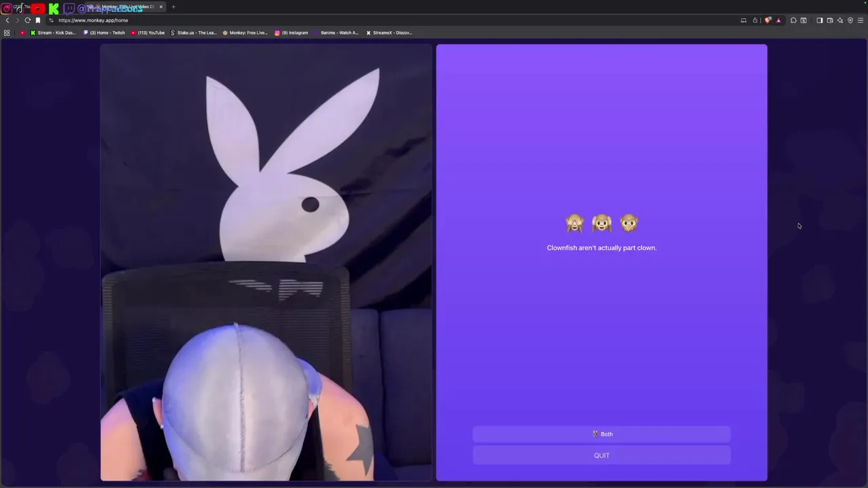This screenshot has height=488, width=868.
Task: Open the Stake.us bookmark
Action: (194, 33)
